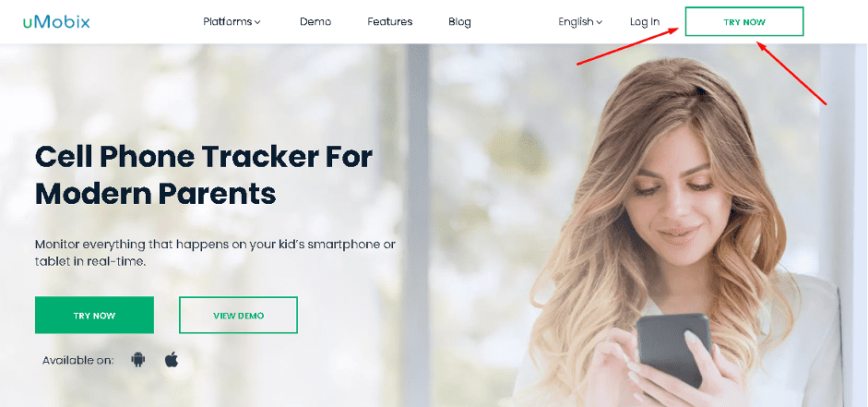Click the VIEW DEMO button
The image size is (868, 407).
pos(238,315)
